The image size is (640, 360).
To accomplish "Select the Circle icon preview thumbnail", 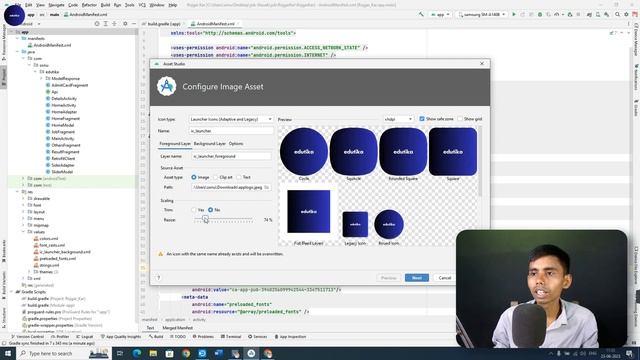I will coord(304,151).
